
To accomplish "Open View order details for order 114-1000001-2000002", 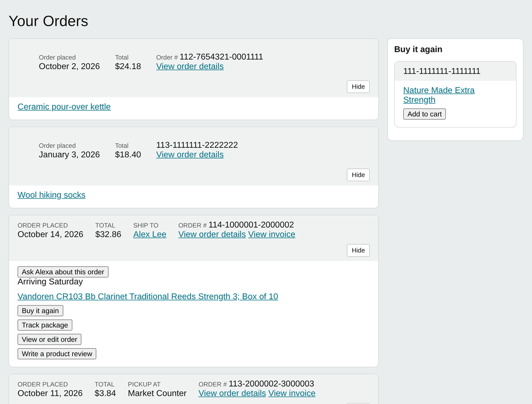I will 212,234.
